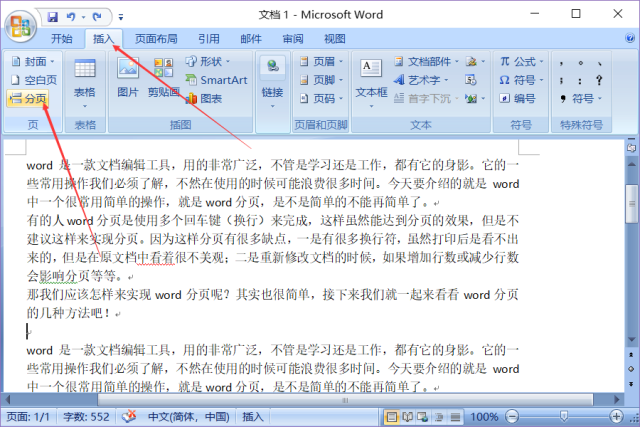640x427 pixels.
Task: Open Page Number (页码) dropdown
Action: coord(322,98)
